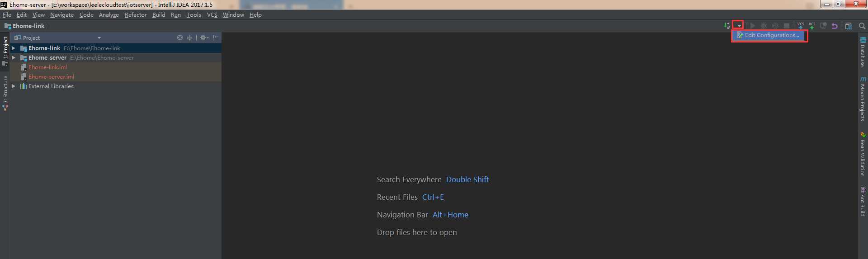Image resolution: width=868 pixels, height=259 pixels.
Task: Open the run configuration dropdown arrow
Action: (739, 26)
